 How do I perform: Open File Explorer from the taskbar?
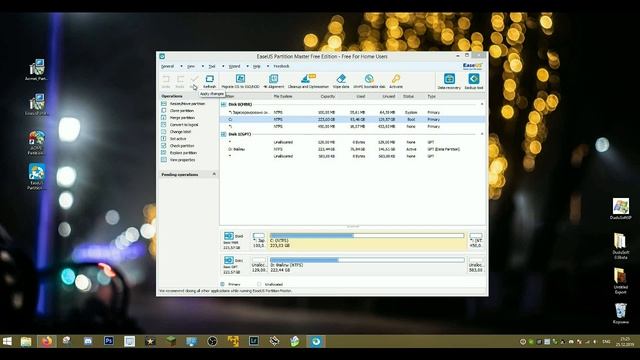coord(26,341)
